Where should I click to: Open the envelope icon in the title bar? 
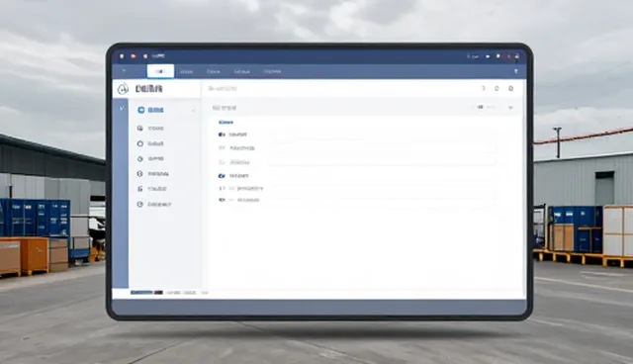click(x=488, y=56)
